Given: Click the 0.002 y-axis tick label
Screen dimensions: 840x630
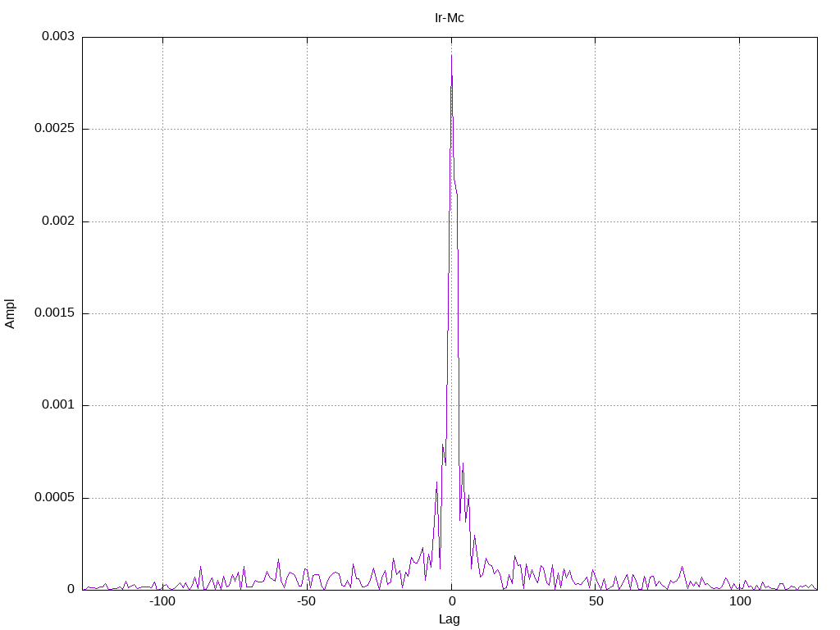Looking at the screenshot, I should tap(58, 221).
